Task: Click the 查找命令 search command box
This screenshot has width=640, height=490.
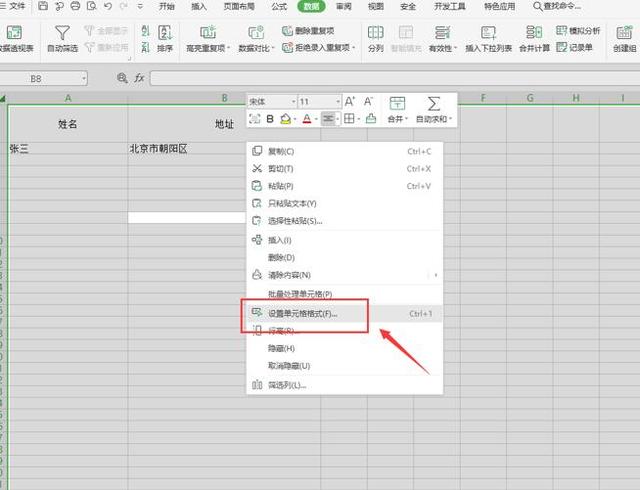Action: point(557,7)
